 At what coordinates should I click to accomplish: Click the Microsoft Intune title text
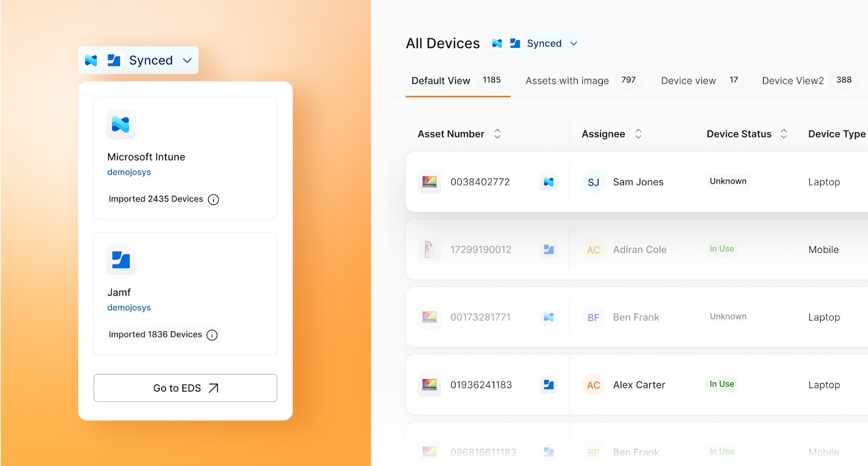(146, 157)
